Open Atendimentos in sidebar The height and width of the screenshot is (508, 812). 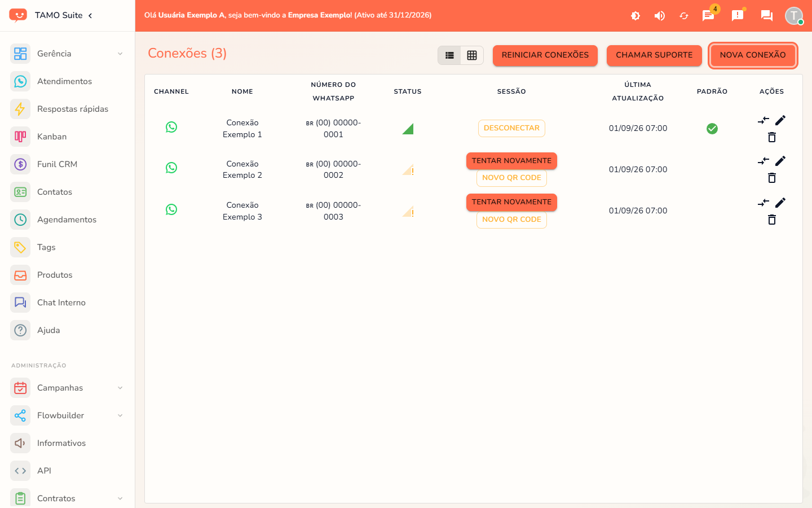[x=68, y=81]
